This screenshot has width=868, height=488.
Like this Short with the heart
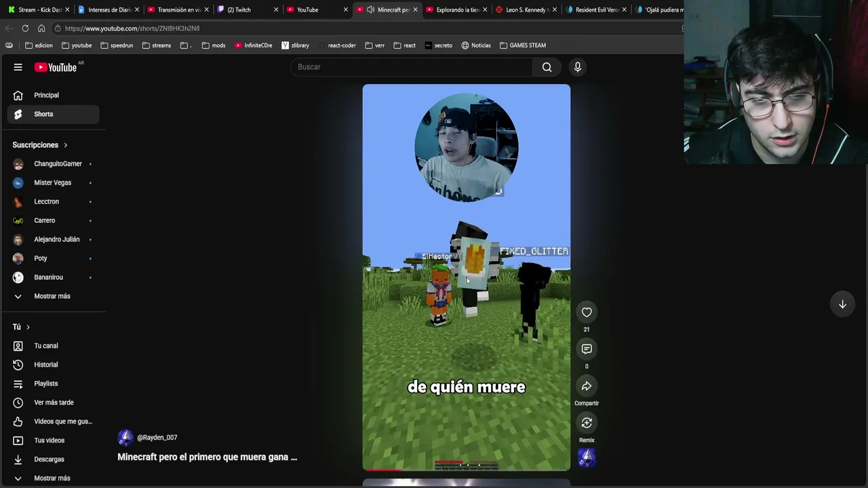pos(587,312)
